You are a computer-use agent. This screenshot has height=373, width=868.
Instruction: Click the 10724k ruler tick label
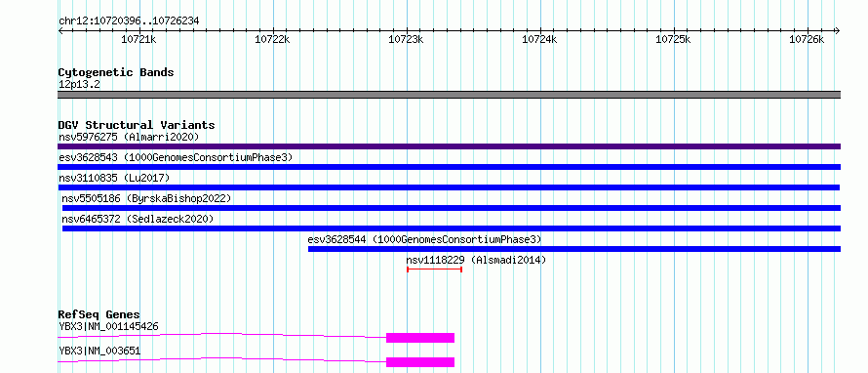(x=539, y=39)
